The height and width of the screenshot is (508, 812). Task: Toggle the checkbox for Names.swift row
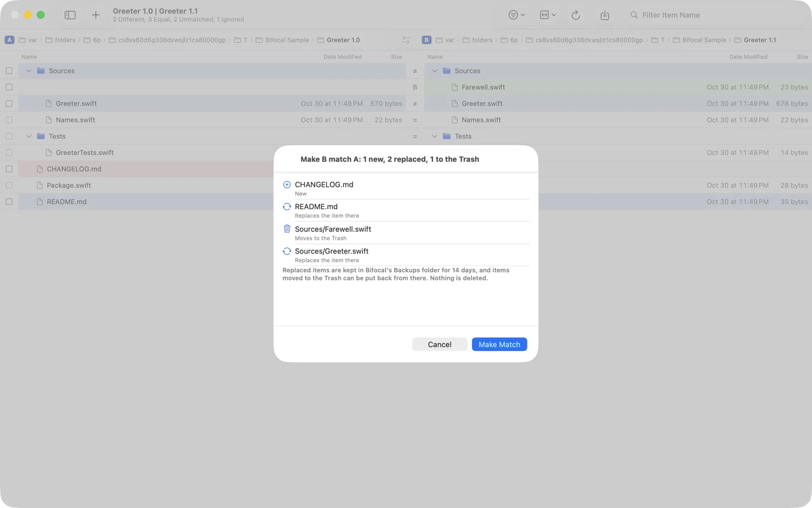pyautogui.click(x=9, y=120)
